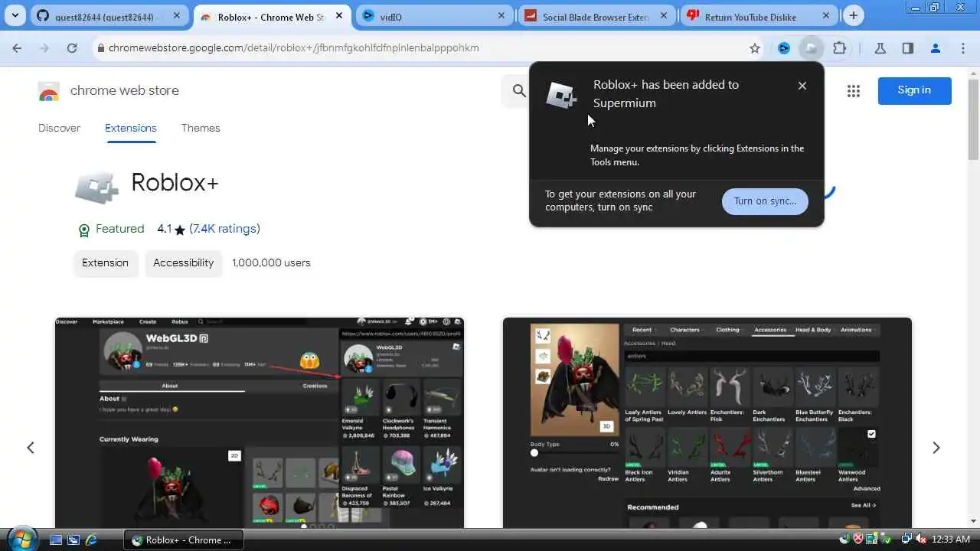Open the profile avatar menu
This screenshot has height=551, width=980.
tap(935, 47)
